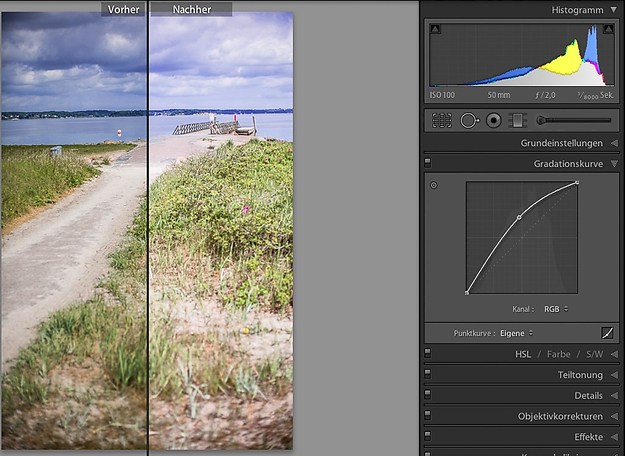The height and width of the screenshot is (456, 625).
Task: Toggle the HSL panel on/off switch
Action: click(x=428, y=354)
